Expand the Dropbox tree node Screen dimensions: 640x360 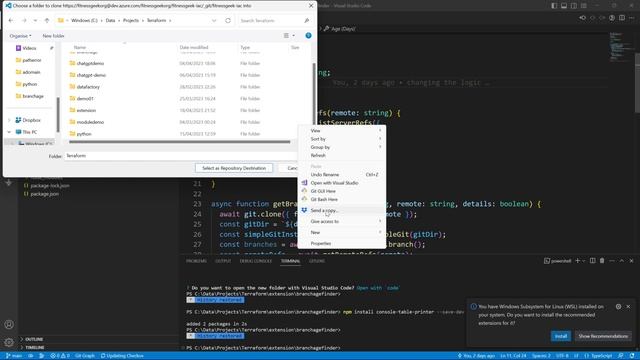pyautogui.click(x=9, y=120)
